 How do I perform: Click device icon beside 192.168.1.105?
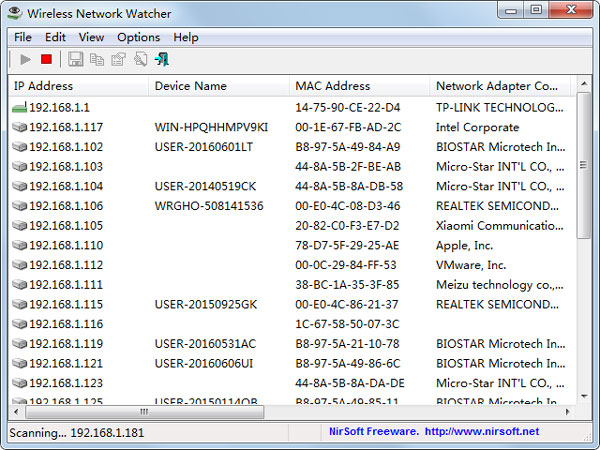click(20, 226)
